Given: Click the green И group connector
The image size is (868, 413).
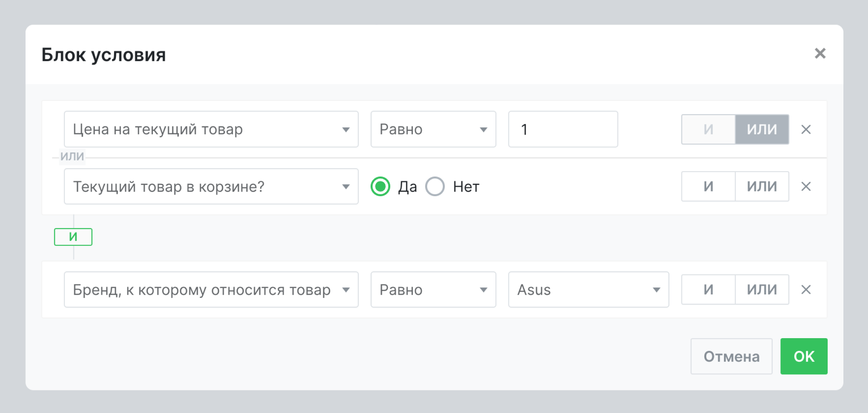Looking at the screenshot, I should click(x=73, y=237).
